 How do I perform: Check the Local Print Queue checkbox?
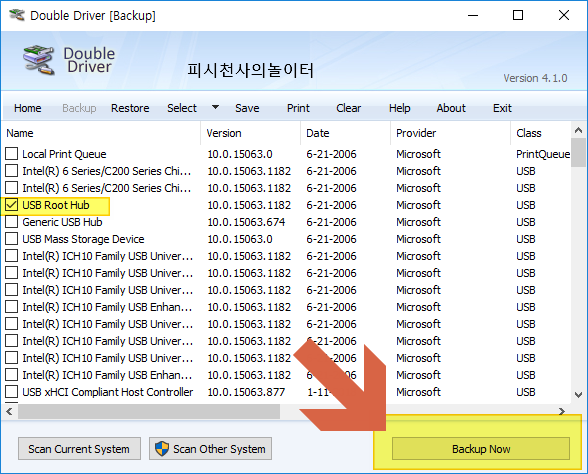12,154
